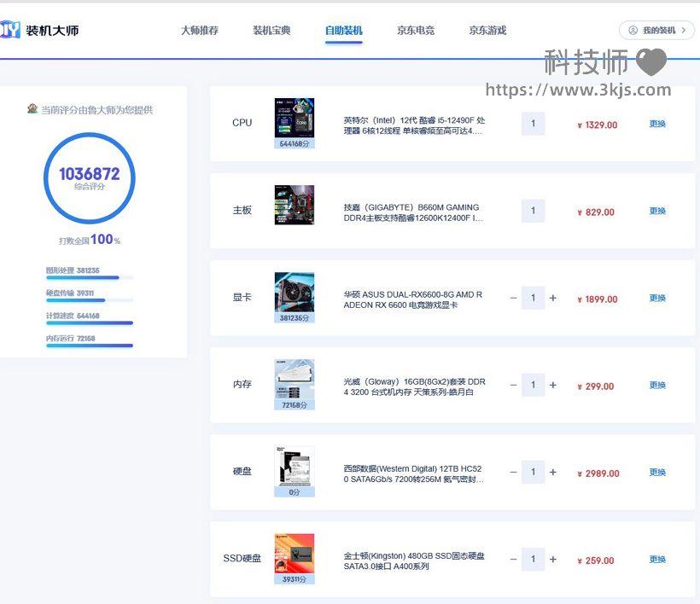Open the ASUS RX6600 graphics card thumbnail
The height and width of the screenshot is (604, 700).
pyautogui.click(x=295, y=292)
